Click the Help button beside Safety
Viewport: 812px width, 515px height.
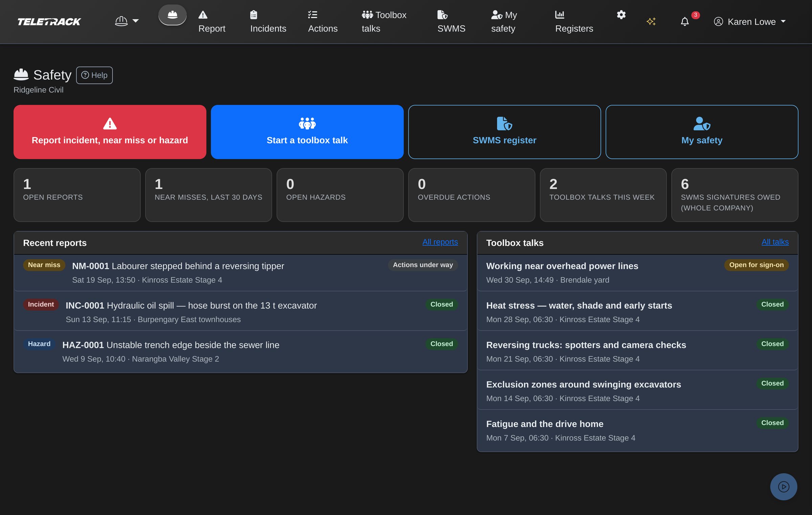(94, 75)
